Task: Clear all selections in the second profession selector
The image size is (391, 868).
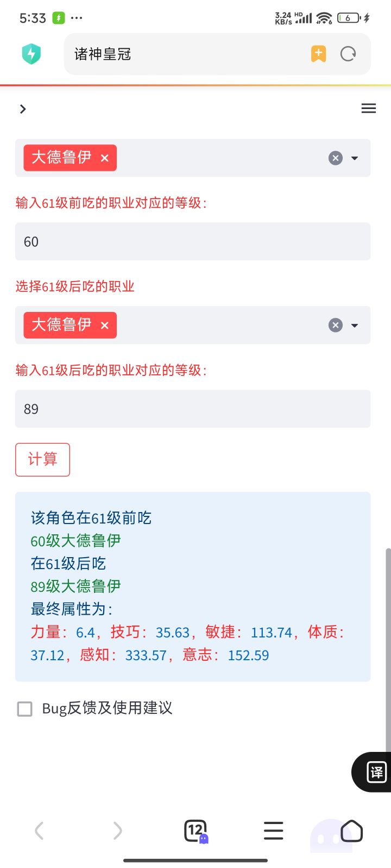Action: pos(336,325)
